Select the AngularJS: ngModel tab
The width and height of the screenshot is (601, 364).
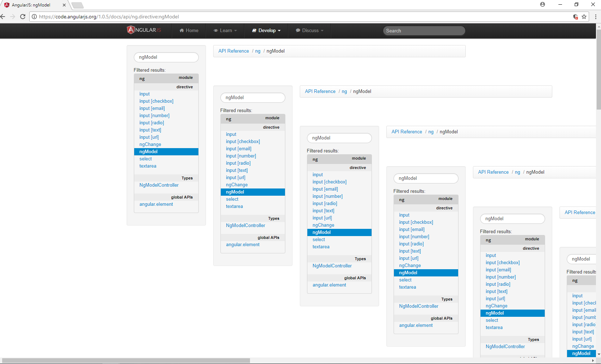point(34,5)
